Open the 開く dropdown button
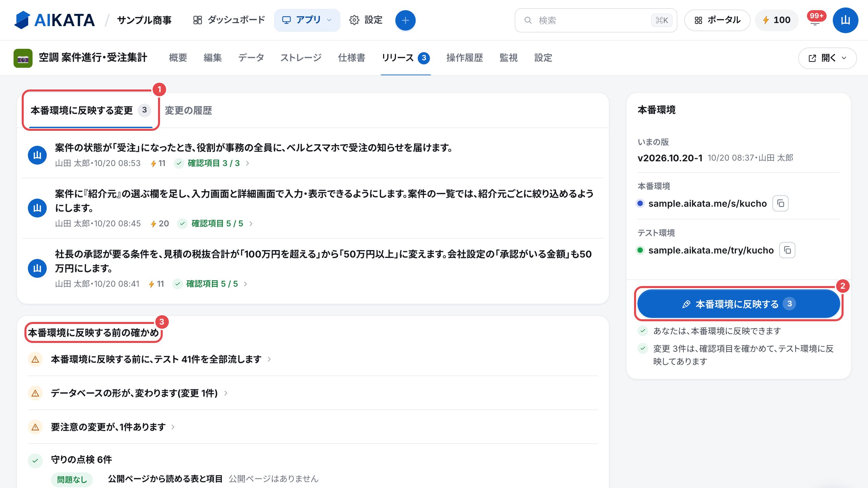868x488 pixels. pos(827,58)
